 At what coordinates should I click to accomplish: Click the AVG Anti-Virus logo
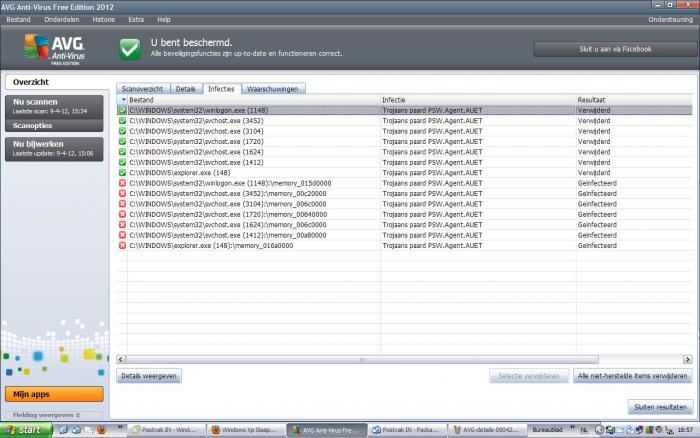tap(54, 50)
